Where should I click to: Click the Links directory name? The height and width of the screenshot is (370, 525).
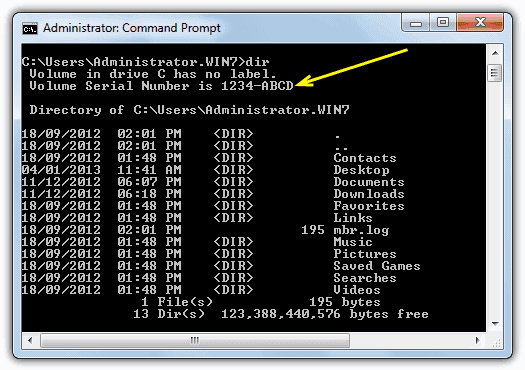pos(353,218)
